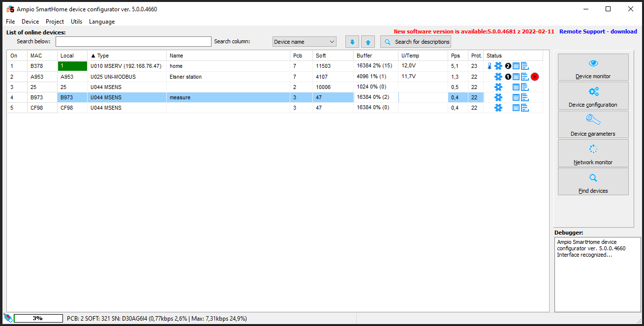644x326 pixels.
Task: Click the gear icon for Elsner station
Action: click(498, 77)
